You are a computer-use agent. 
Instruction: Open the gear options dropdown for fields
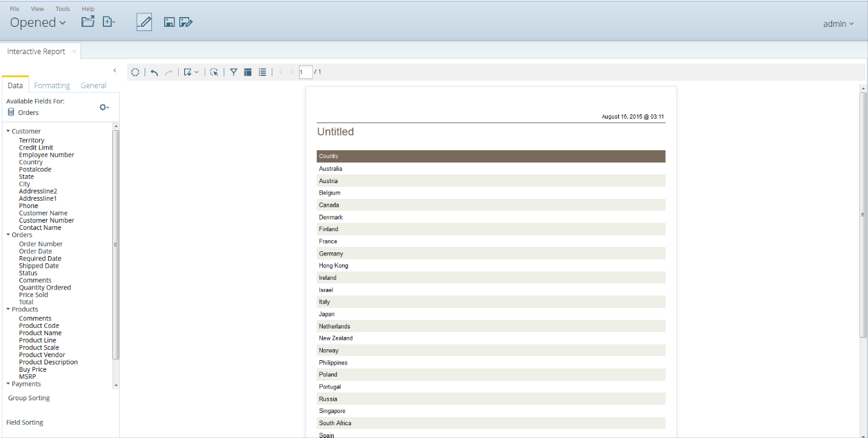click(x=105, y=107)
